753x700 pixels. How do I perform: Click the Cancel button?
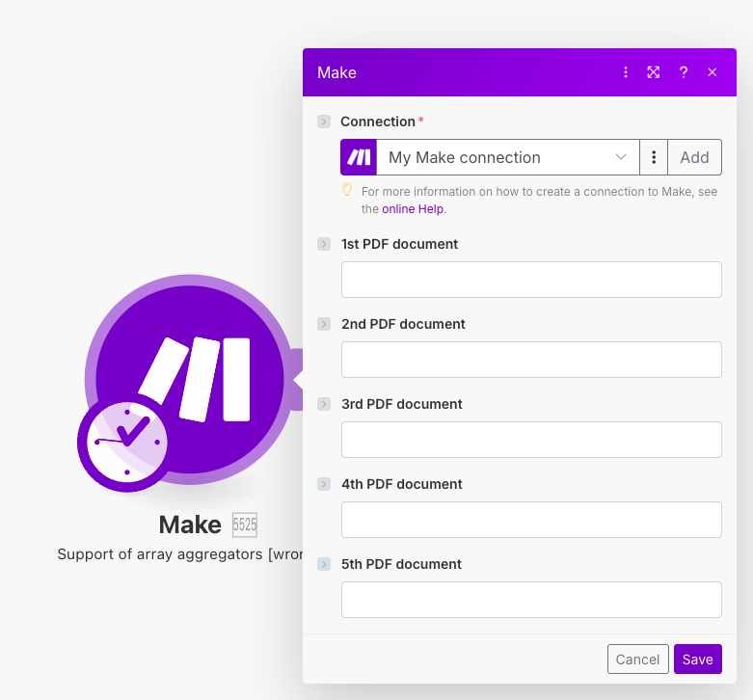point(637,660)
